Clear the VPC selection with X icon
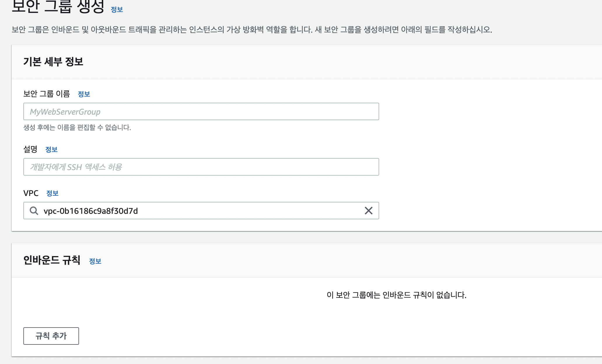The image size is (602, 364). 368,211
